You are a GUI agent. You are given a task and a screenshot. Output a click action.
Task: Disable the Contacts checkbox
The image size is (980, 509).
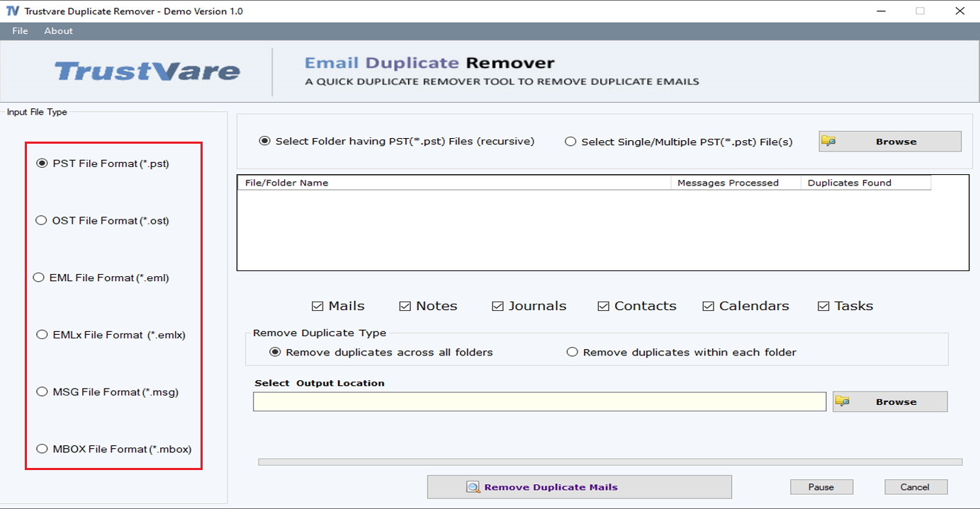point(603,306)
